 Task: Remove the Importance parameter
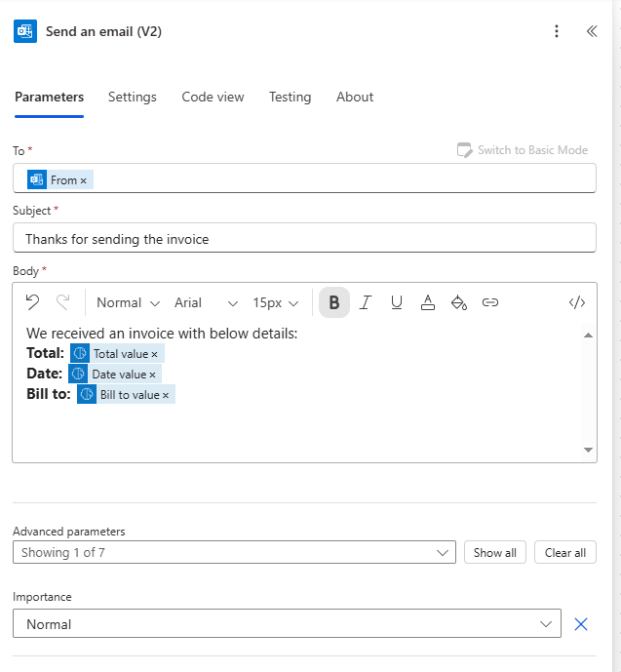(581, 624)
